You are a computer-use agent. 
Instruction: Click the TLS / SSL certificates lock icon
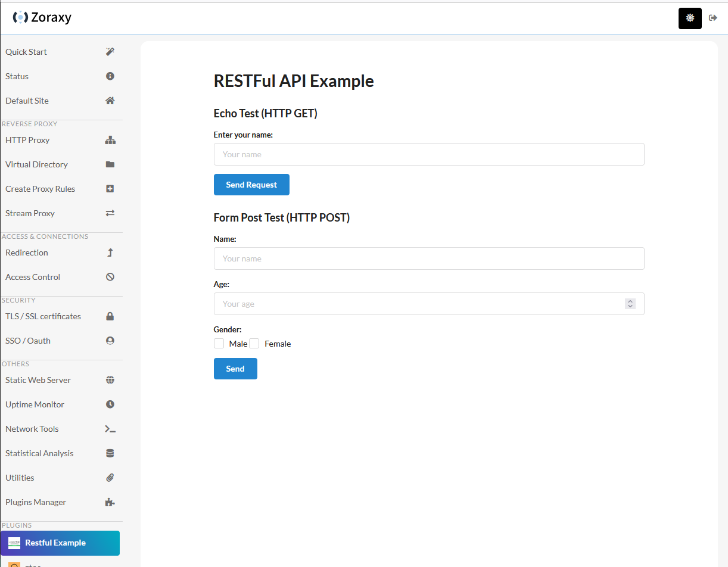(x=110, y=316)
